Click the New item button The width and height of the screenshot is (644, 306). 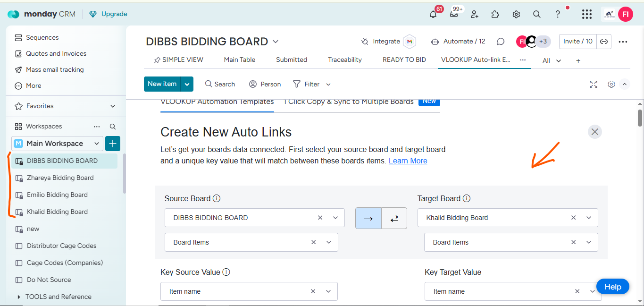tap(162, 84)
